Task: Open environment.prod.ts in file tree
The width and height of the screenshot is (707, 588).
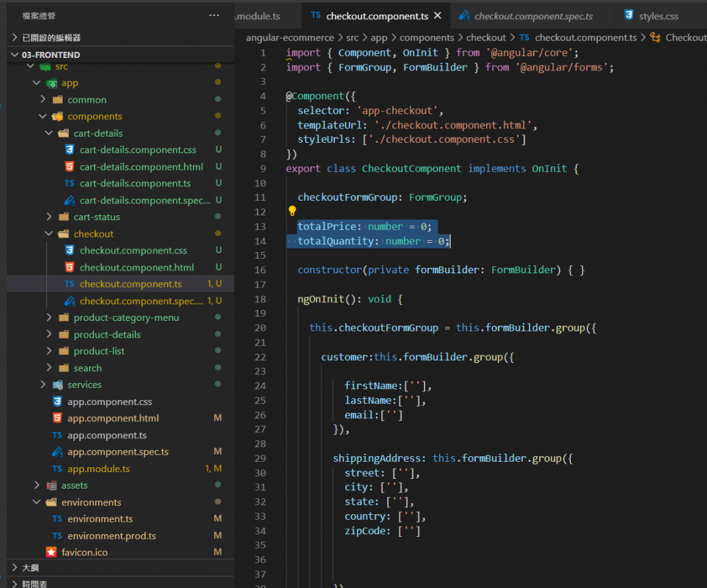Action: 111,536
